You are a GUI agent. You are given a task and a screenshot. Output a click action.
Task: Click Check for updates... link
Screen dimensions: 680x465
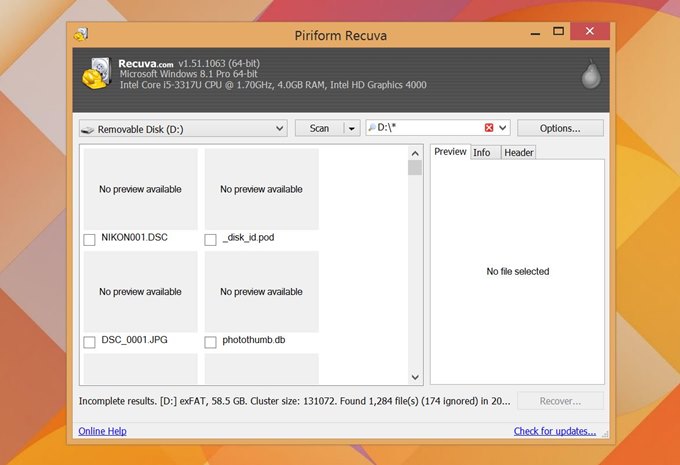click(x=555, y=431)
